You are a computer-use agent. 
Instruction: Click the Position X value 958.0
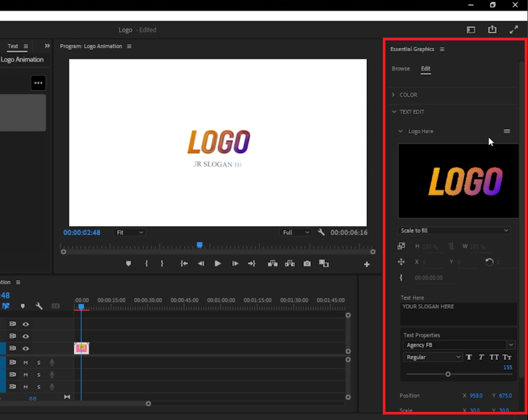tap(476, 396)
